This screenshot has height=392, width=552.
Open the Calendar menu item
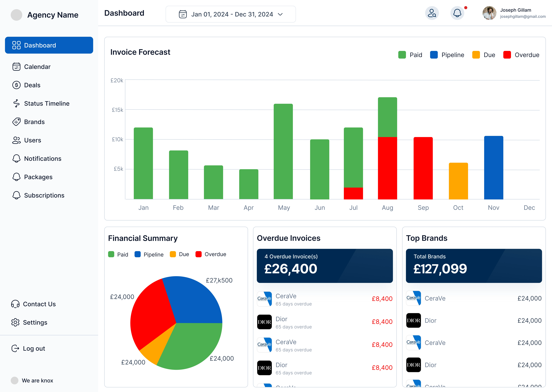click(x=37, y=67)
